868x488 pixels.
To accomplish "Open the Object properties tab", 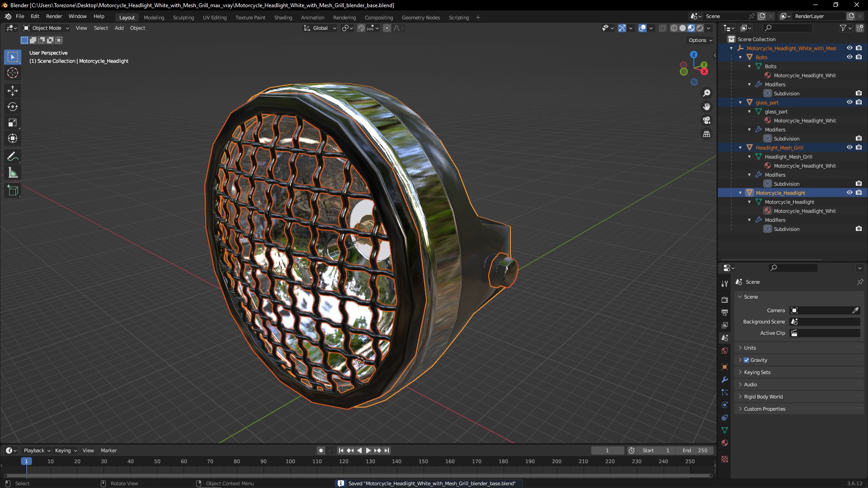I will 725,367.
